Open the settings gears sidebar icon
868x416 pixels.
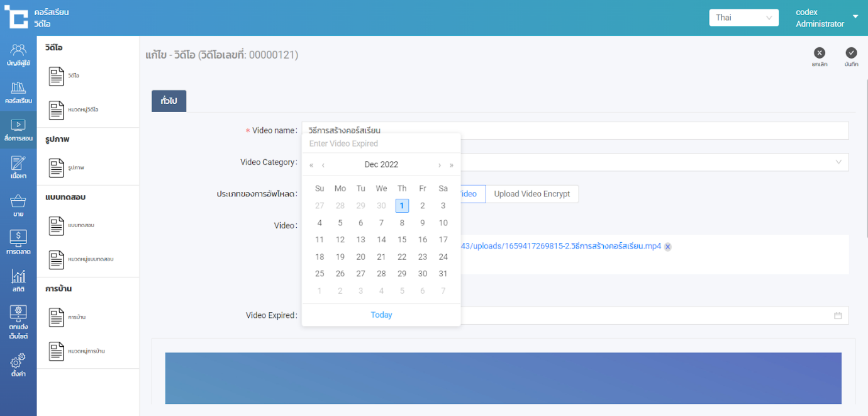click(x=18, y=364)
